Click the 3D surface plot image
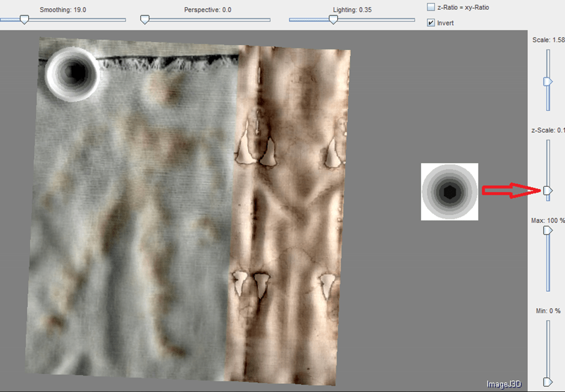565x392 pixels. tap(188, 211)
